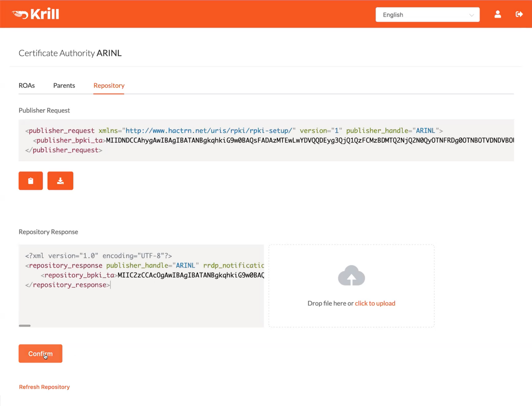Click the logout icon
The image size is (532, 406).
pyautogui.click(x=519, y=14)
